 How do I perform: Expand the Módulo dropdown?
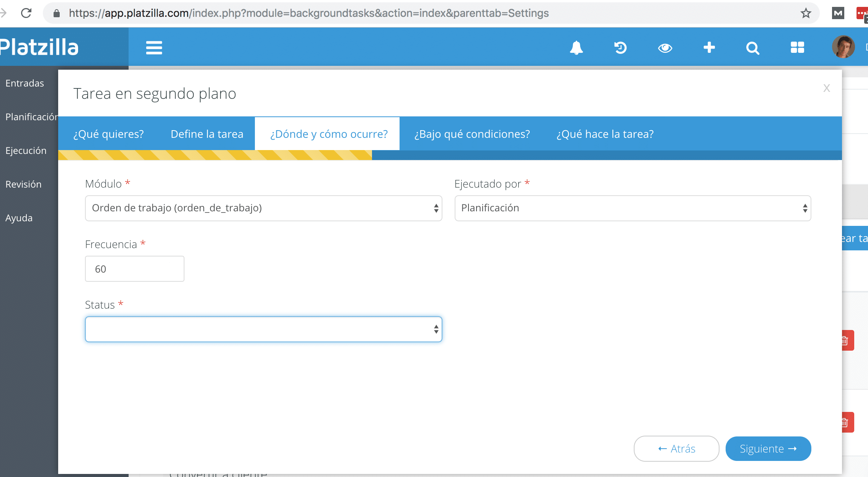pos(263,208)
